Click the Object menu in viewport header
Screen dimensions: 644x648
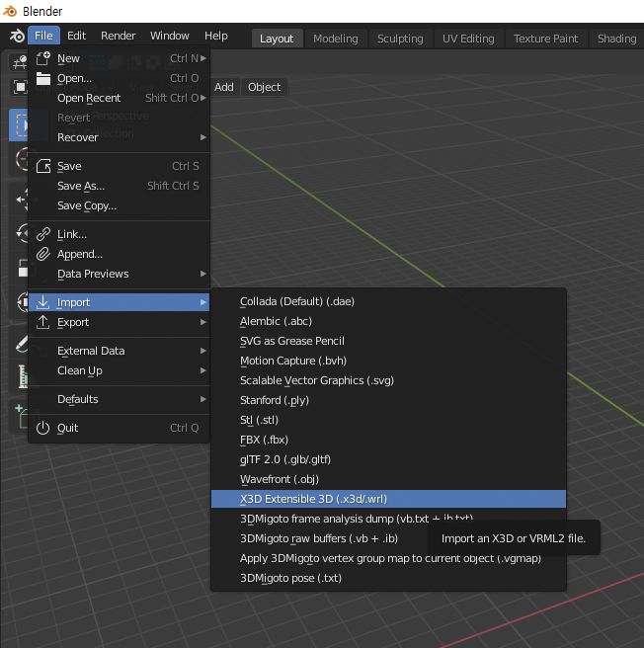(264, 87)
